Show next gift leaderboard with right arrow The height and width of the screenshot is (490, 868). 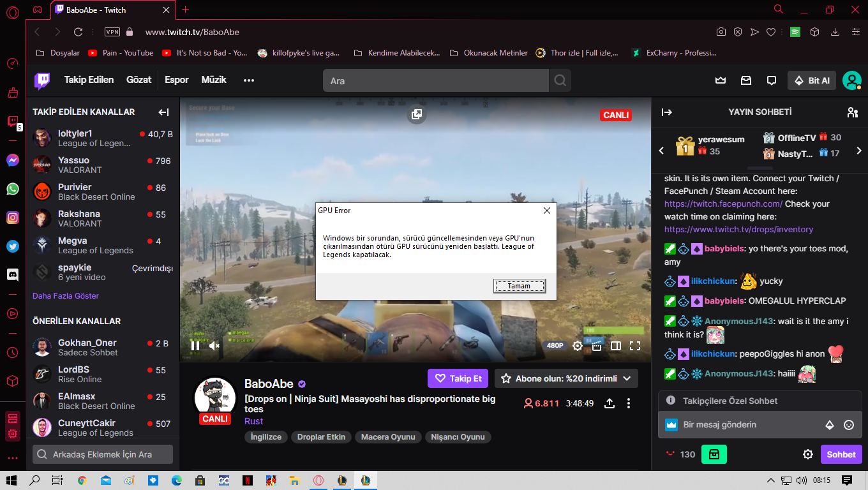coord(859,151)
